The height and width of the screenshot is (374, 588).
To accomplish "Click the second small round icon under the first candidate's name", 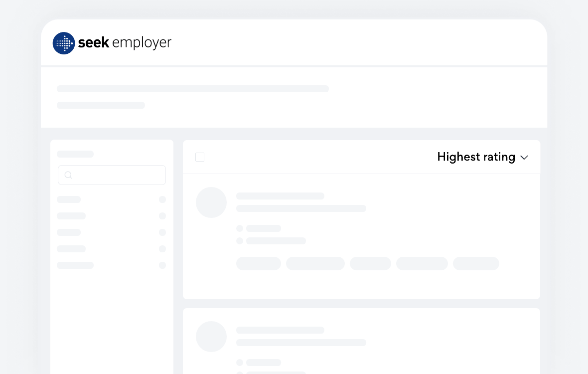I will point(240,241).
